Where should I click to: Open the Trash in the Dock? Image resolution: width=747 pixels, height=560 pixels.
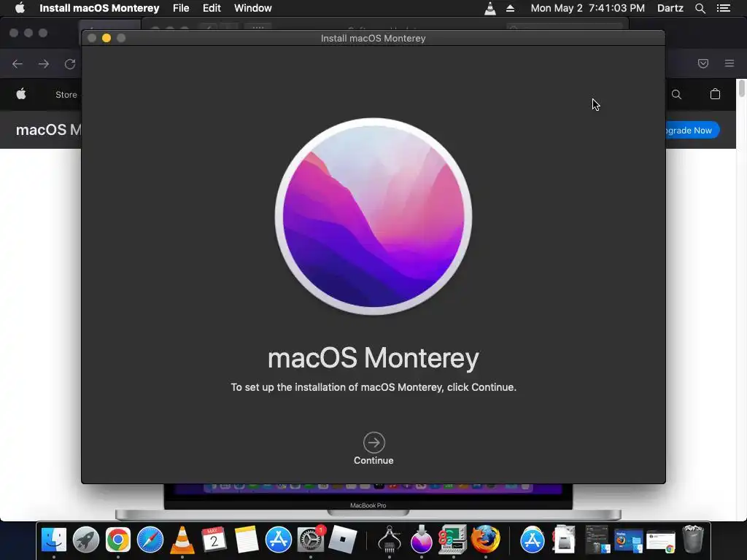[693, 540]
